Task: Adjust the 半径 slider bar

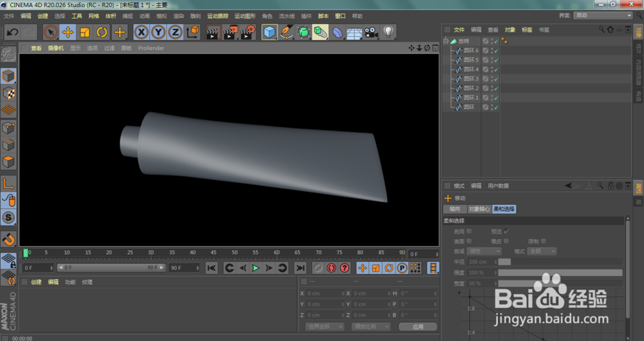Action: tap(560, 262)
